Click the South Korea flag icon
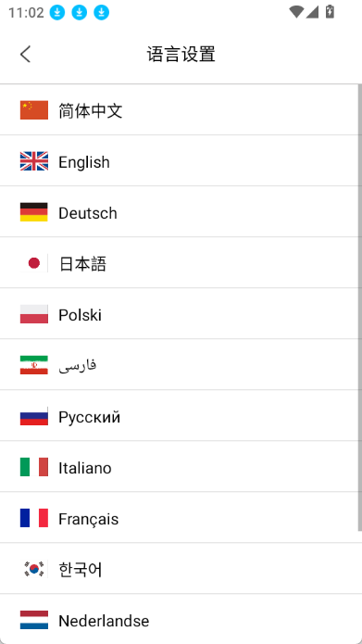 [34, 569]
